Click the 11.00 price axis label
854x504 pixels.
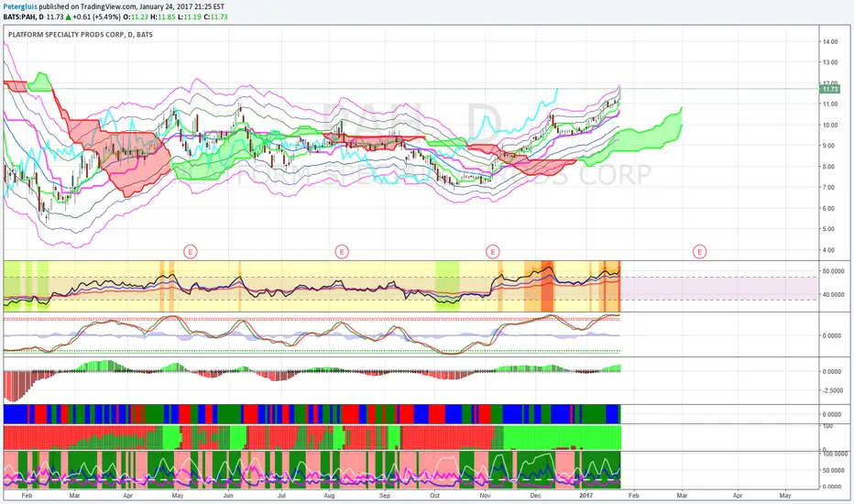pyautogui.click(x=830, y=104)
